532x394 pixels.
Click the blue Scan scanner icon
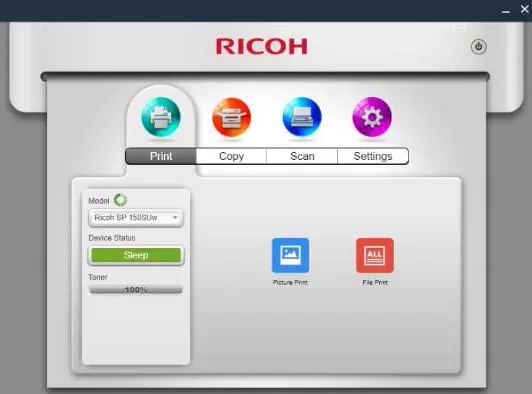pyautogui.click(x=302, y=117)
